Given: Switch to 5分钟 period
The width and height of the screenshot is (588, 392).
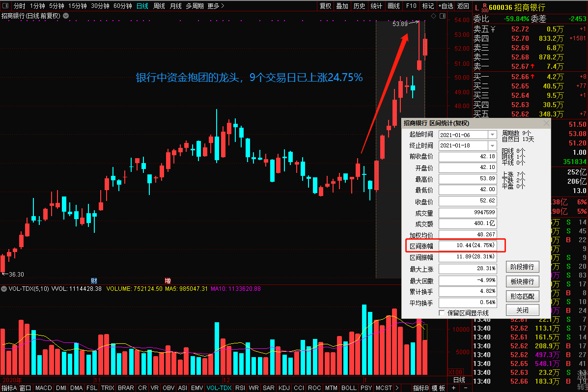Looking at the screenshot, I should point(56,5).
